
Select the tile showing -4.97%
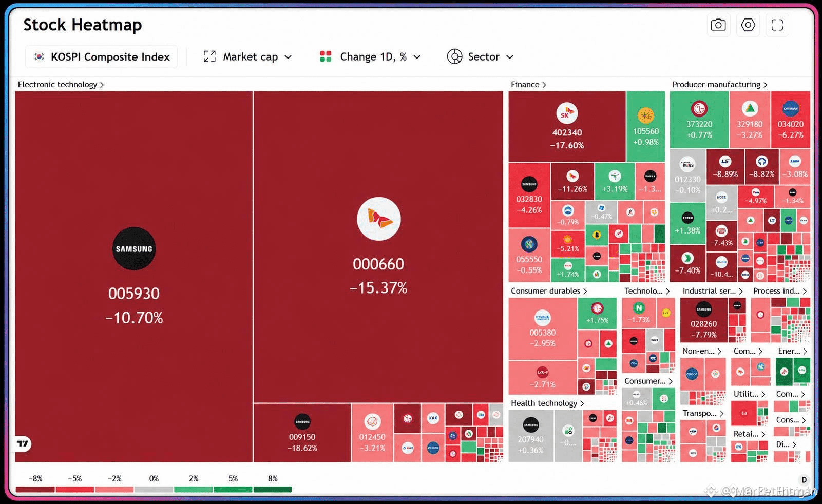point(756,197)
